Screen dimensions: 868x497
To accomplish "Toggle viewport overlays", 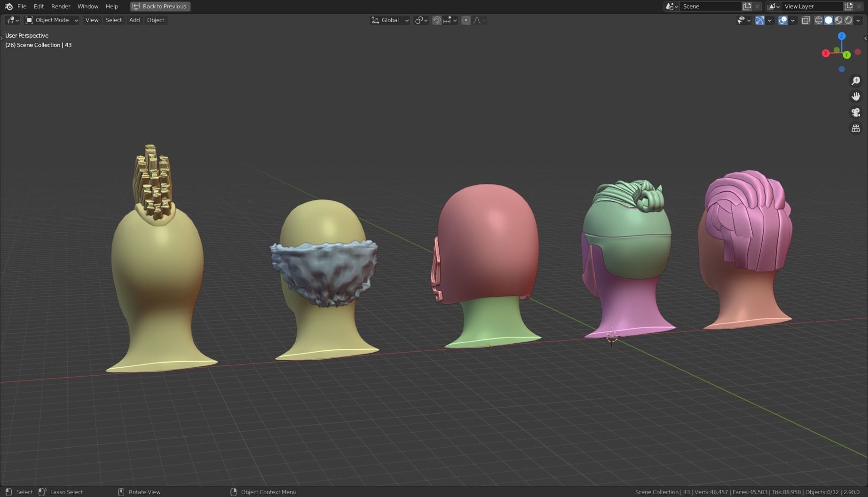I will coord(783,20).
